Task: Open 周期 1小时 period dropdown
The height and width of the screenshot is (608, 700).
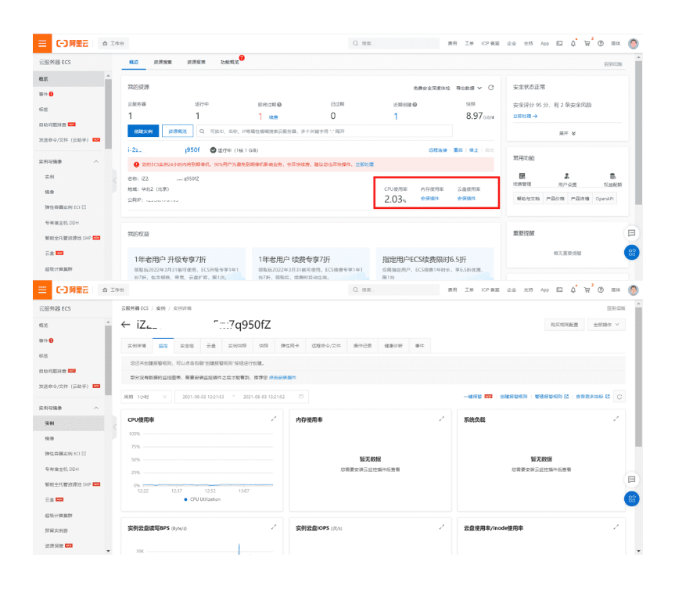Action: (x=146, y=397)
